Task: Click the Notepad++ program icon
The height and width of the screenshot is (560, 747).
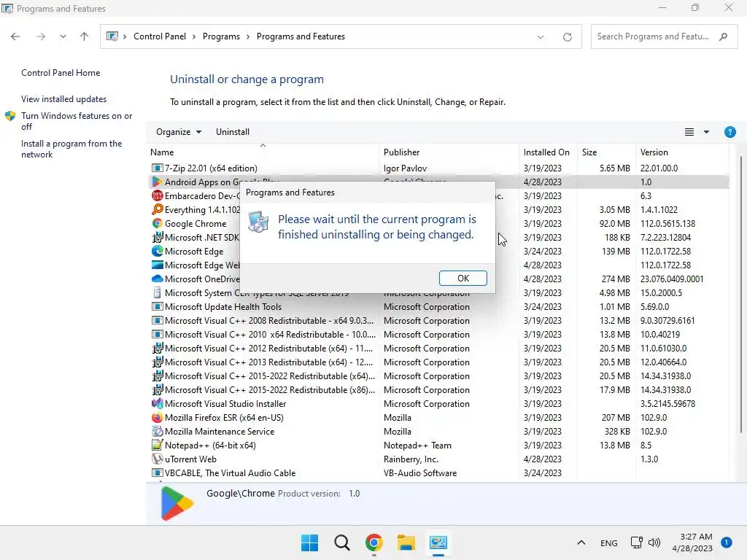Action: click(157, 445)
